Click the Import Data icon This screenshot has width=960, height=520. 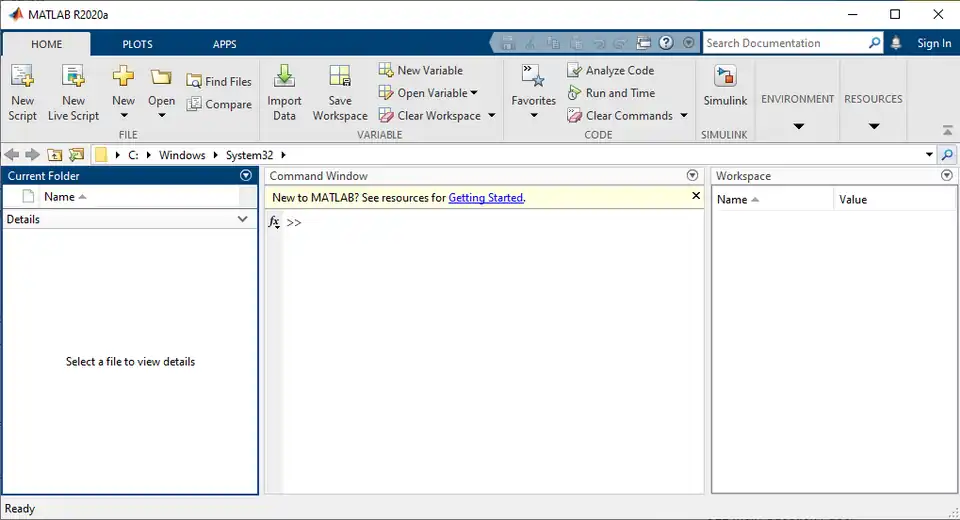click(x=284, y=77)
